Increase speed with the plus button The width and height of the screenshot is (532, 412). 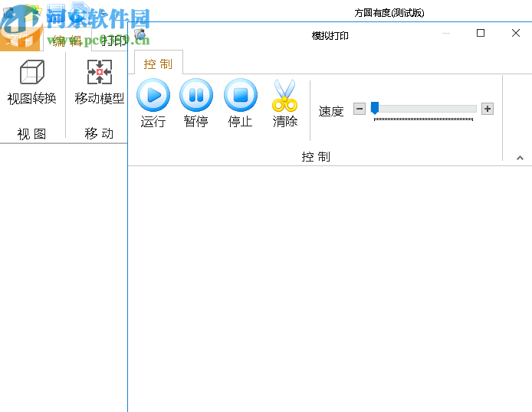click(488, 109)
